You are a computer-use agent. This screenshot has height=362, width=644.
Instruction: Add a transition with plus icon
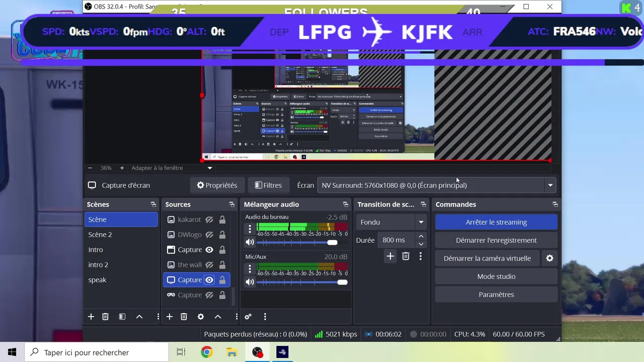coord(390,256)
